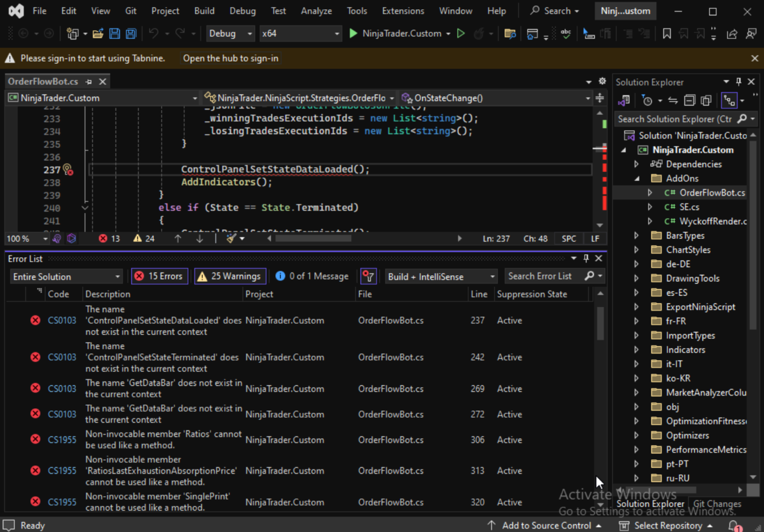Expand the Indicators folder in Solution Explorer
The height and width of the screenshot is (532, 764).
point(636,350)
